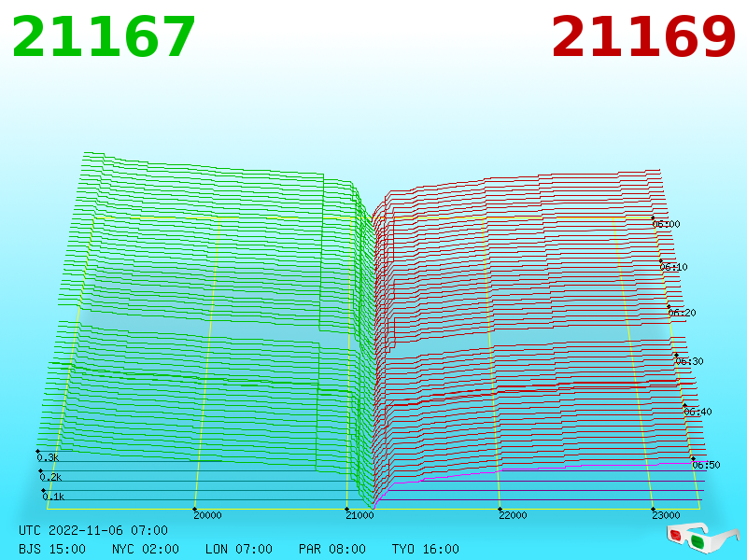Click the LON 07:00 time
The image size is (747, 560).
click(x=239, y=549)
